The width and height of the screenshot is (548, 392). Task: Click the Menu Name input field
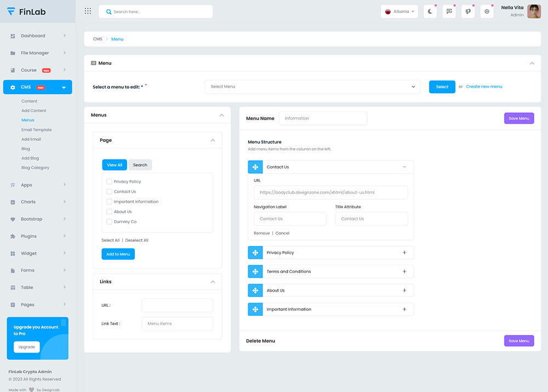coord(323,118)
